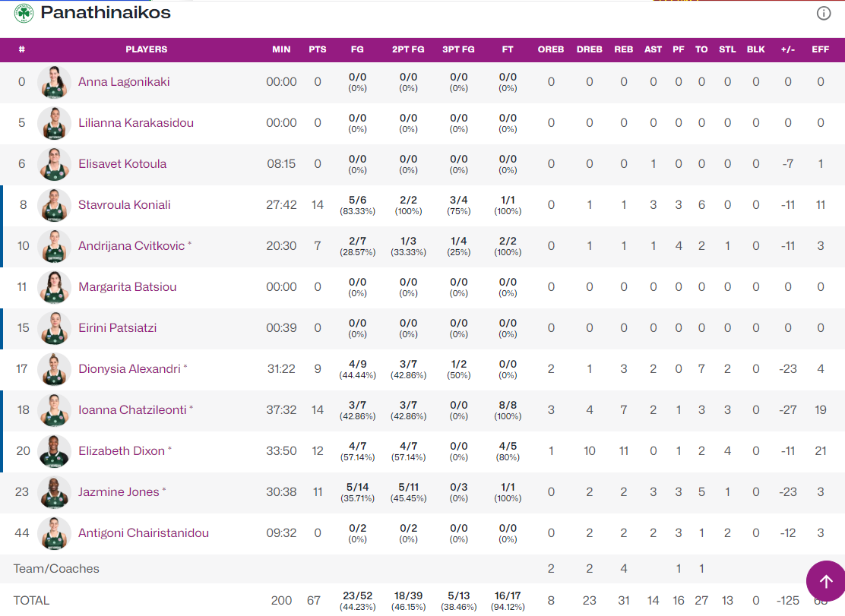
Task: Click the Panathinaikos team title
Action: point(106,12)
